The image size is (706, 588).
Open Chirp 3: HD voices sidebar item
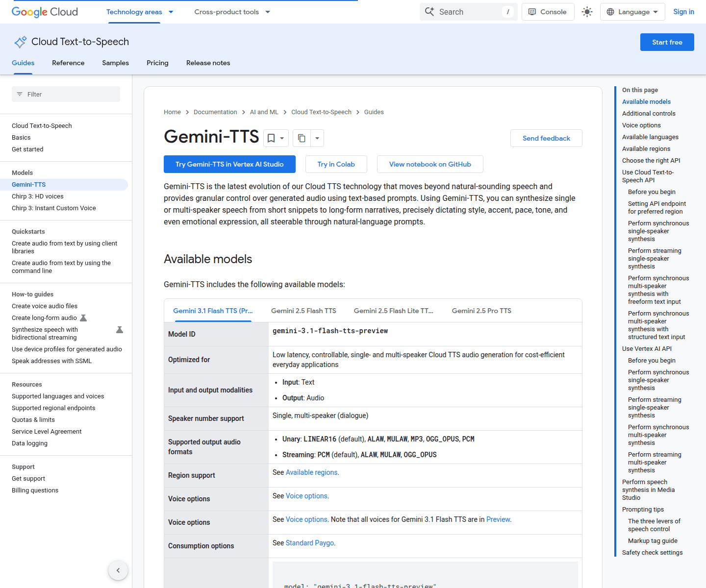[x=38, y=196]
